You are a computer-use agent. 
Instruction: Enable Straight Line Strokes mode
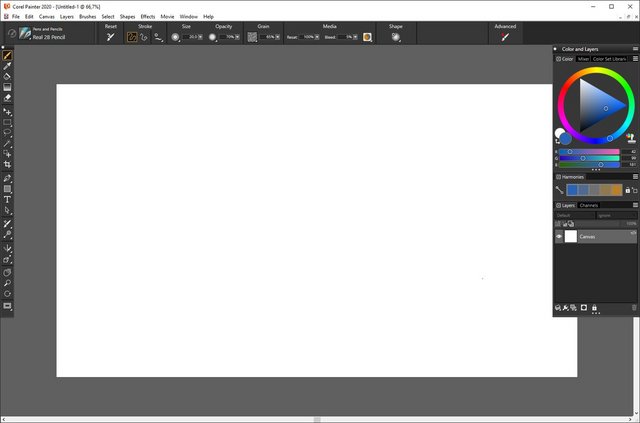click(x=144, y=37)
